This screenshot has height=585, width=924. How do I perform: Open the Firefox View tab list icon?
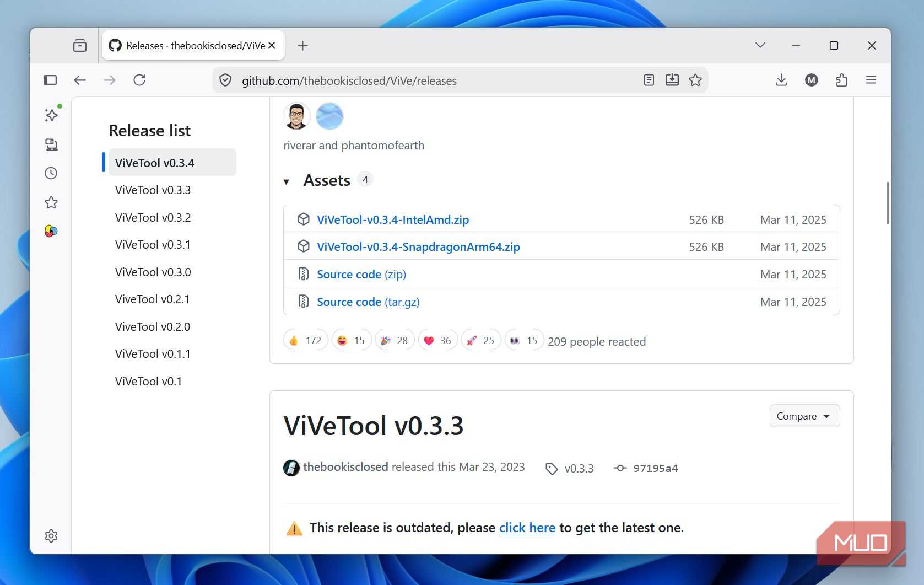coord(80,45)
